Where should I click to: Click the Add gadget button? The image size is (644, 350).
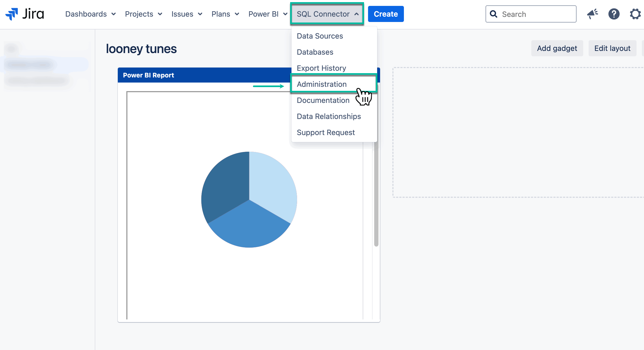(557, 48)
